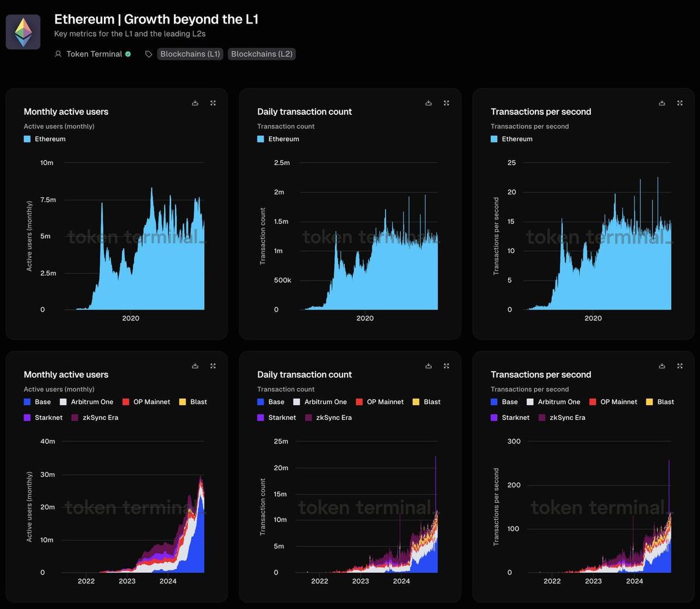Toggle Ethereum legend in Monthly active users chart

pyautogui.click(x=45, y=139)
